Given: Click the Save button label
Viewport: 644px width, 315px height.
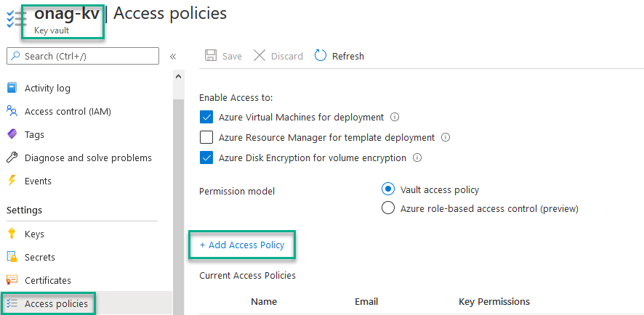Looking at the screenshot, I should point(232,56).
